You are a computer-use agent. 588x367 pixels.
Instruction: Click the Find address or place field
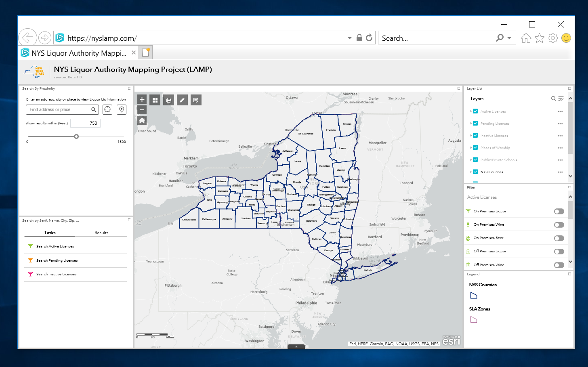57,109
